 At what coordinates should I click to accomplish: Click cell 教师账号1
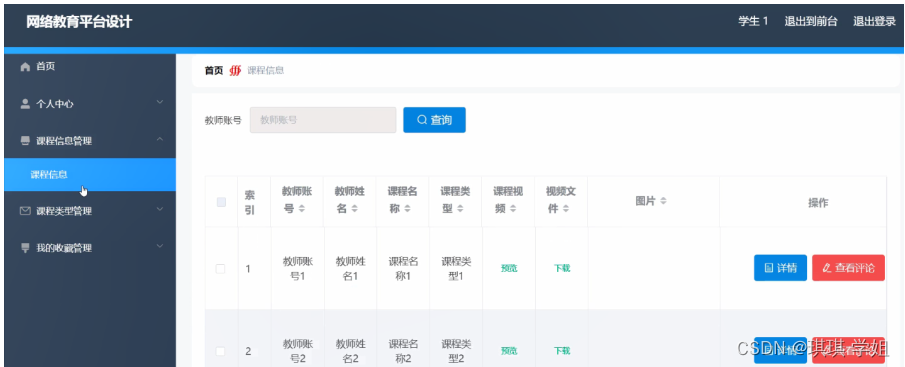(298, 269)
